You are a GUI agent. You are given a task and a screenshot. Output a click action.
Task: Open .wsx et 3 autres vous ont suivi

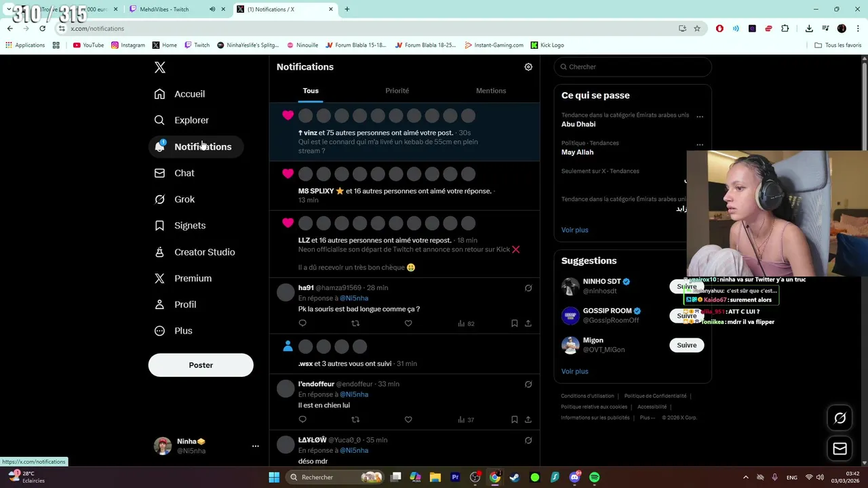[x=405, y=354]
